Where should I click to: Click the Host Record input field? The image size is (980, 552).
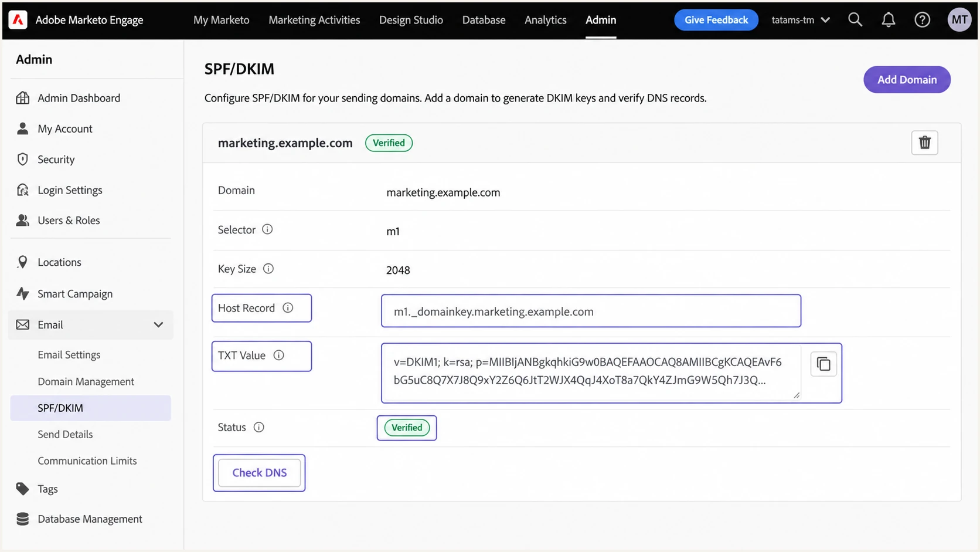coord(591,311)
